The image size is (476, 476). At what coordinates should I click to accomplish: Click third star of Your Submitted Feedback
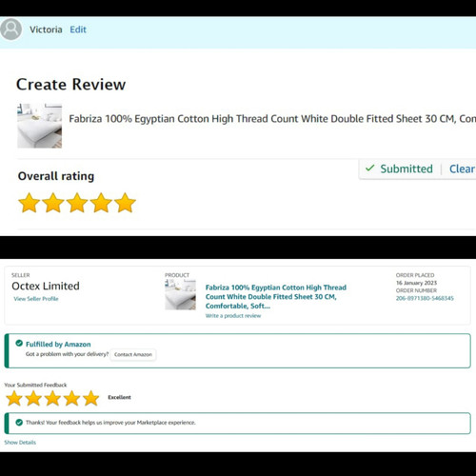pos(52,398)
